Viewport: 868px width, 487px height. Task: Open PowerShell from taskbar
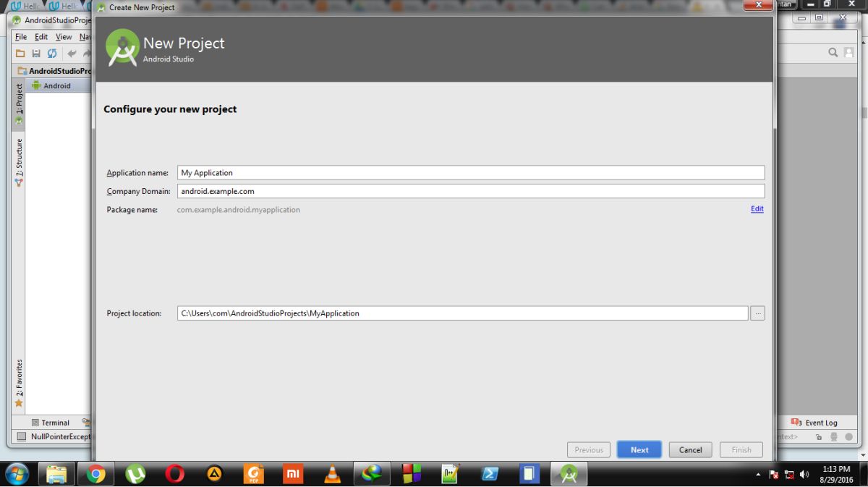[x=490, y=474]
